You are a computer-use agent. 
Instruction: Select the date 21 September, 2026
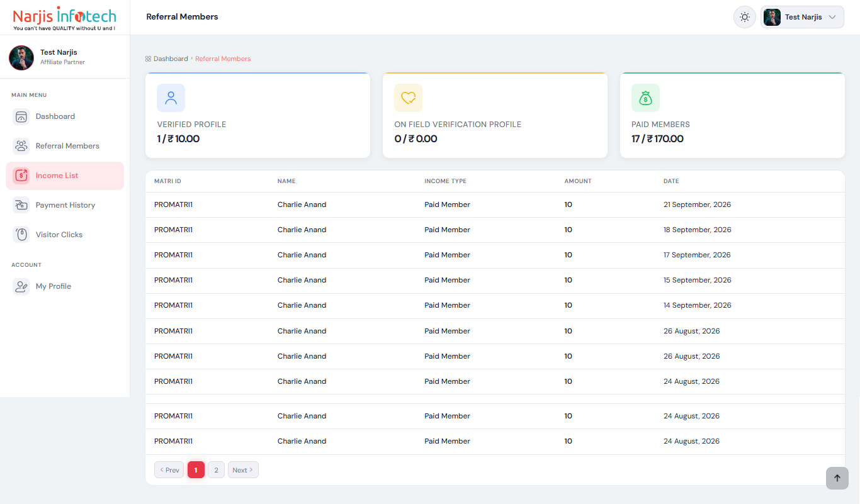(x=697, y=204)
